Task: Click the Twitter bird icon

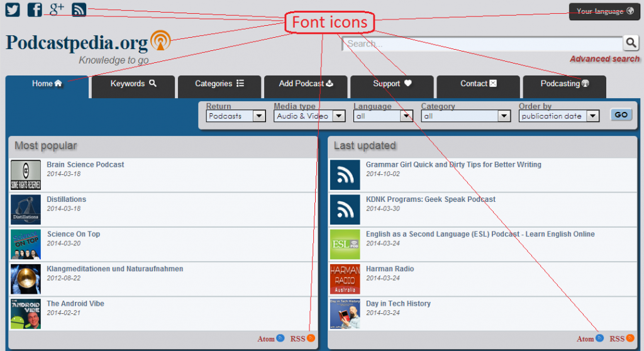Action: click(13, 9)
